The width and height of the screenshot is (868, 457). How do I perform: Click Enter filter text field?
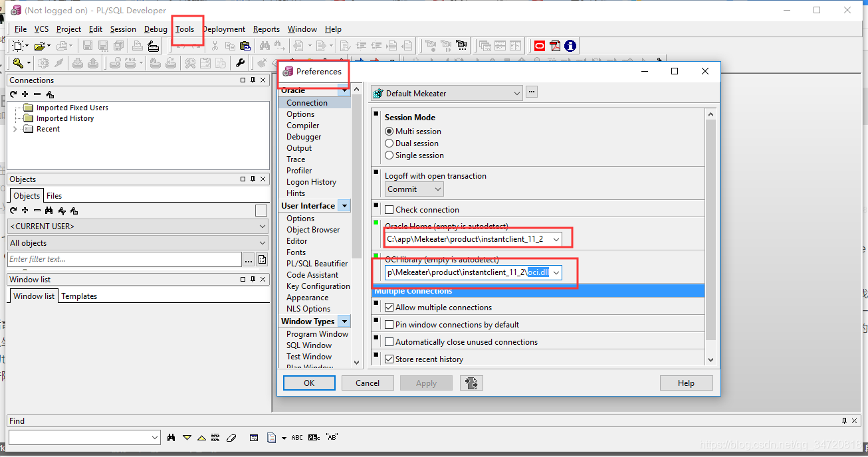coord(124,260)
